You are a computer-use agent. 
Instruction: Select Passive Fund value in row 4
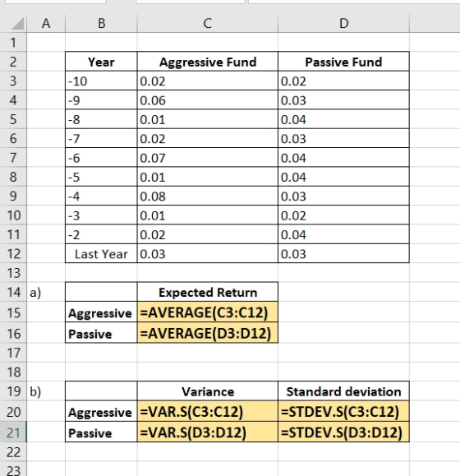[343, 99]
